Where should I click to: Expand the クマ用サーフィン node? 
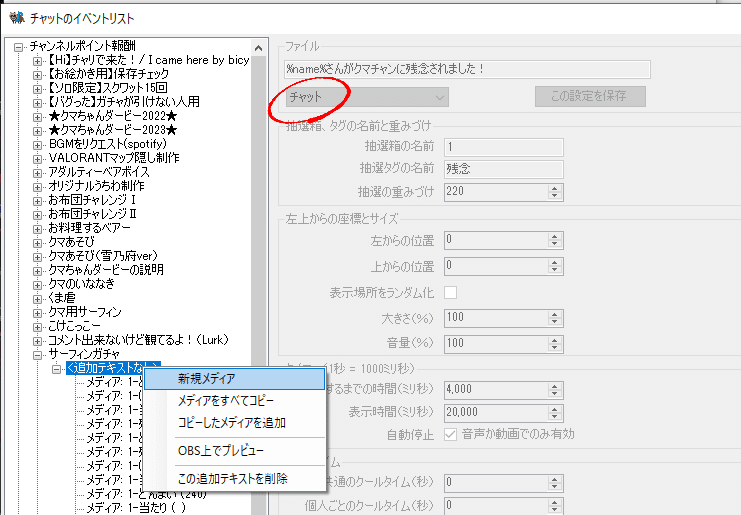click(x=37, y=313)
